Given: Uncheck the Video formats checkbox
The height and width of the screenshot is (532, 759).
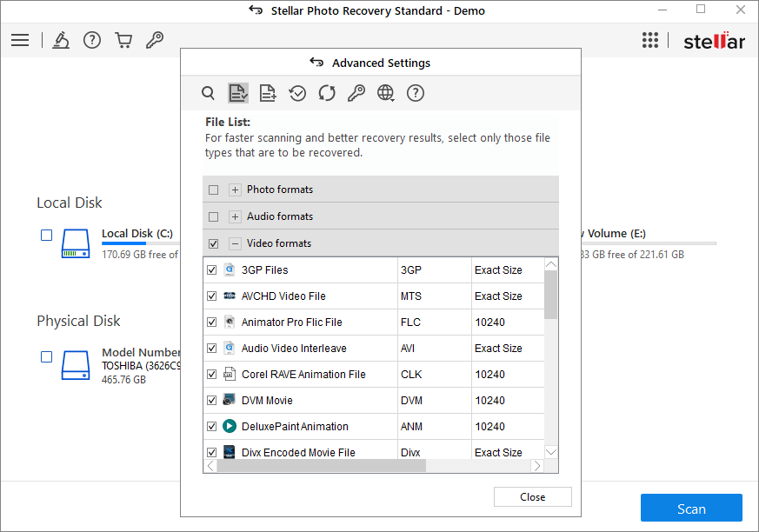Looking at the screenshot, I should (x=214, y=243).
